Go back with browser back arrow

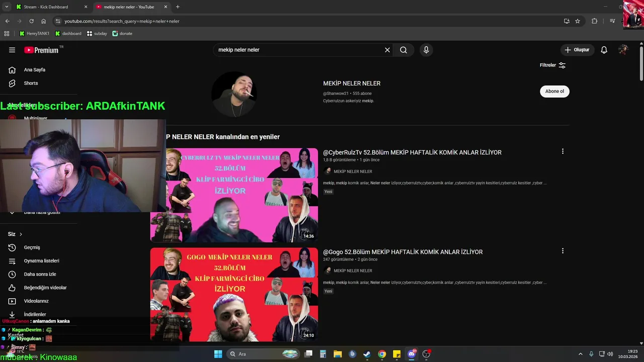pos(7,21)
